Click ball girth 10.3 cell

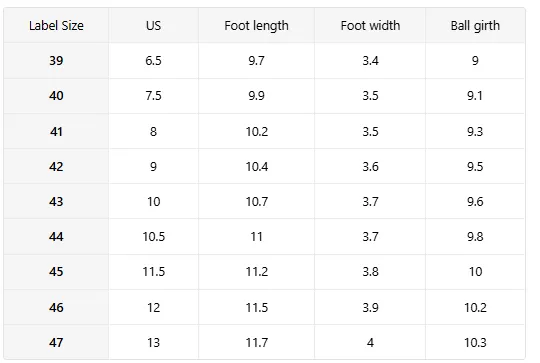tap(475, 342)
